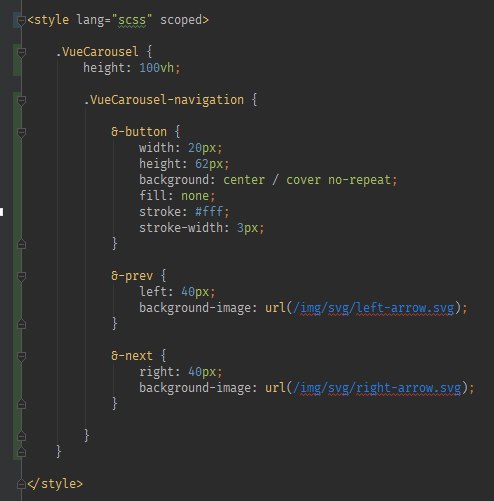Click the fold-end marker closing the &-next block
This screenshot has height=501, width=494.
click(x=21, y=404)
